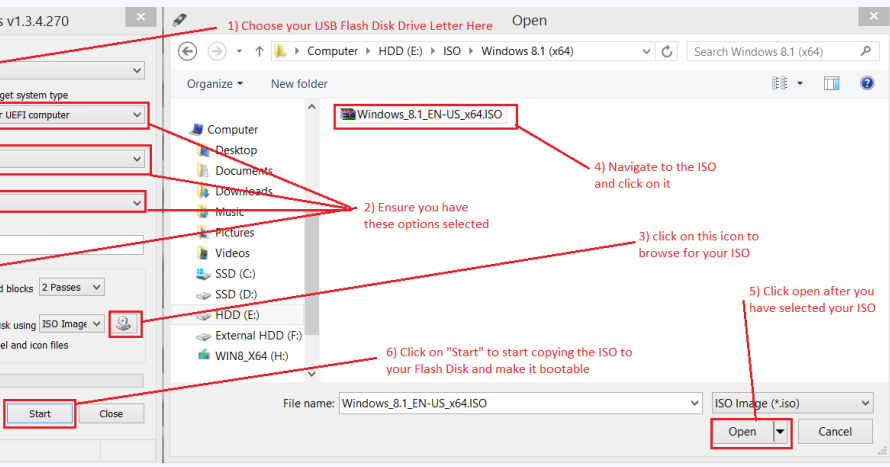Viewport: 890px width, 467px height.
Task: Select Windows 8.1 (x64) path segment
Action: [x=527, y=51]
